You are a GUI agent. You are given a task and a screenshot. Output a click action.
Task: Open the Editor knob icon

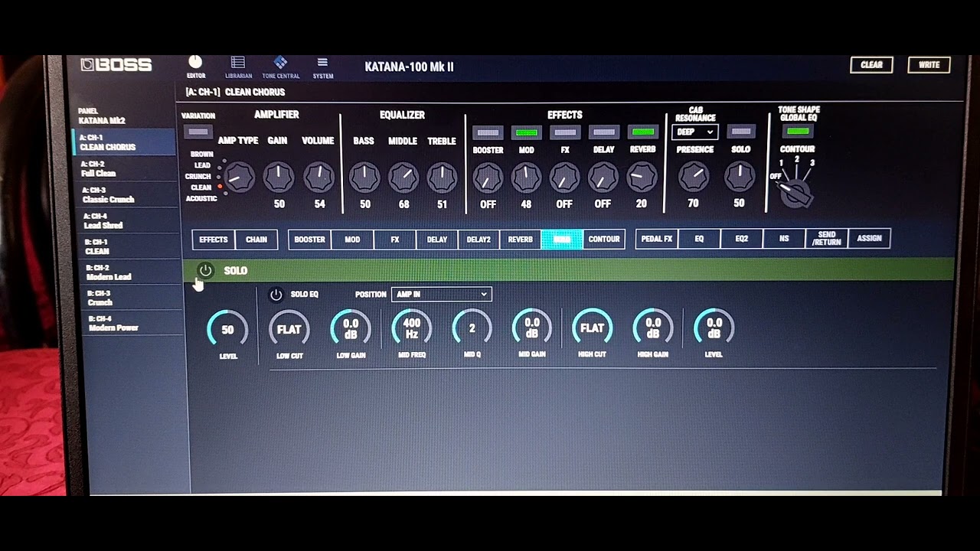point(195,63)
